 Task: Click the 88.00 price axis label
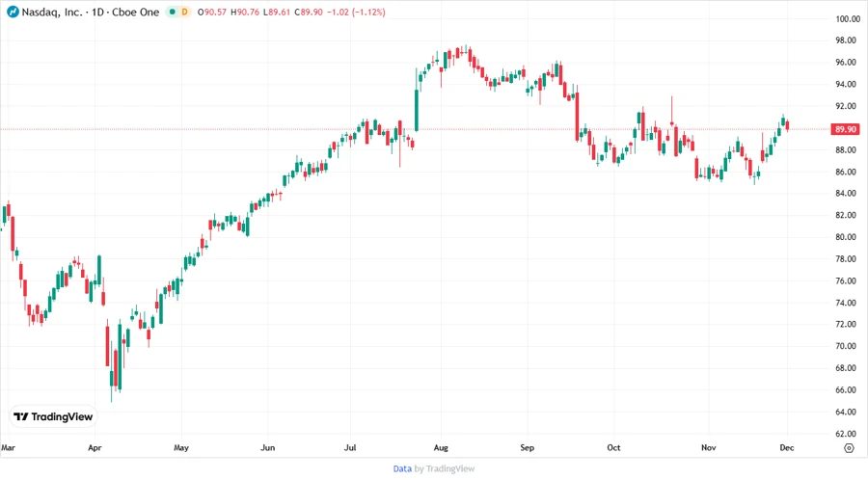[846, 149]
